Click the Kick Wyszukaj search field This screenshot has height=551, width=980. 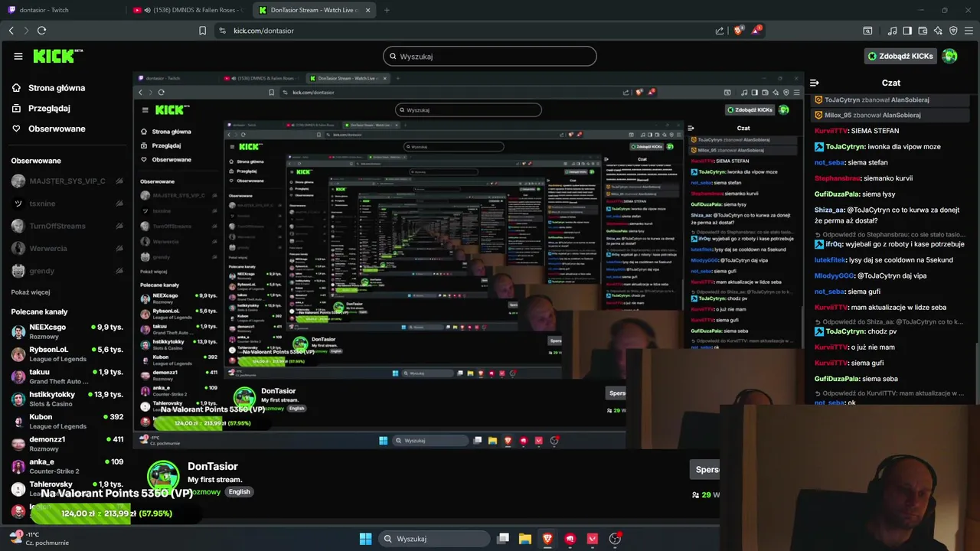click(490, 56)
